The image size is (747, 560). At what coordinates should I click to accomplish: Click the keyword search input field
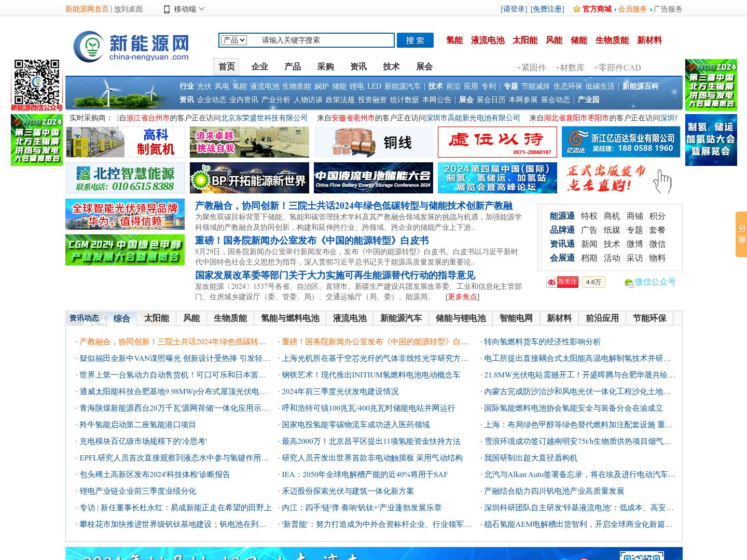[x=326, y=40]
